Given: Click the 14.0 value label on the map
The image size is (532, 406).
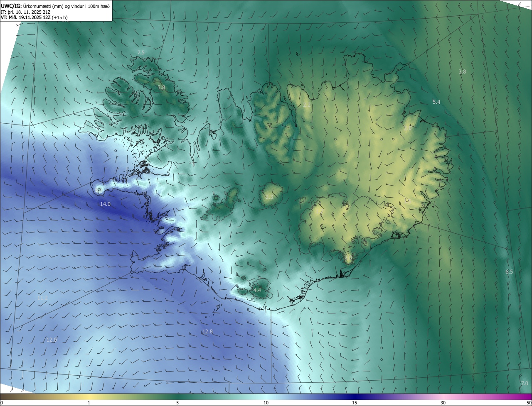Looking at the screenshot, I should point(106,204).
